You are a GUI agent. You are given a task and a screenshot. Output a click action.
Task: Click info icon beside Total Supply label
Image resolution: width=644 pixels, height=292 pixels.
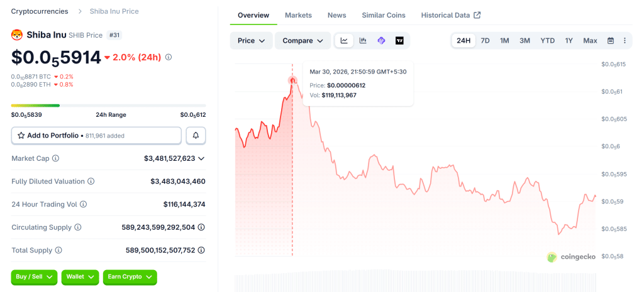click(x=58, y=250)
